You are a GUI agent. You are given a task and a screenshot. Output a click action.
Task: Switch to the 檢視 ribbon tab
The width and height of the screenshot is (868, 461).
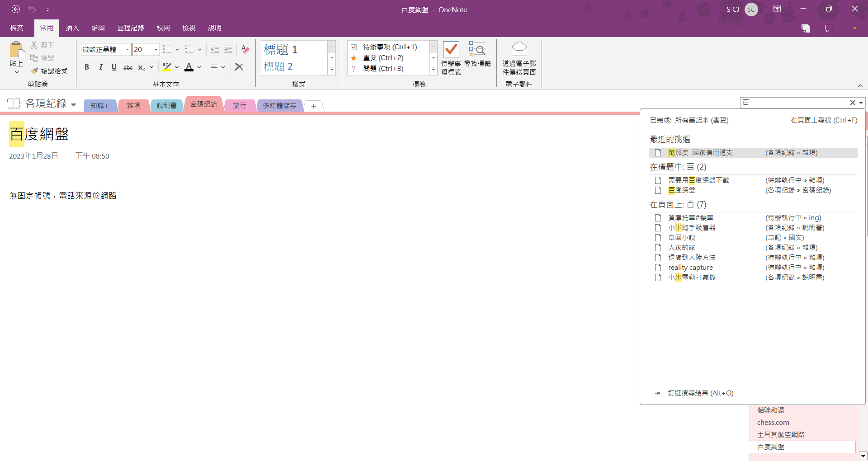click(x=189, y=28)
